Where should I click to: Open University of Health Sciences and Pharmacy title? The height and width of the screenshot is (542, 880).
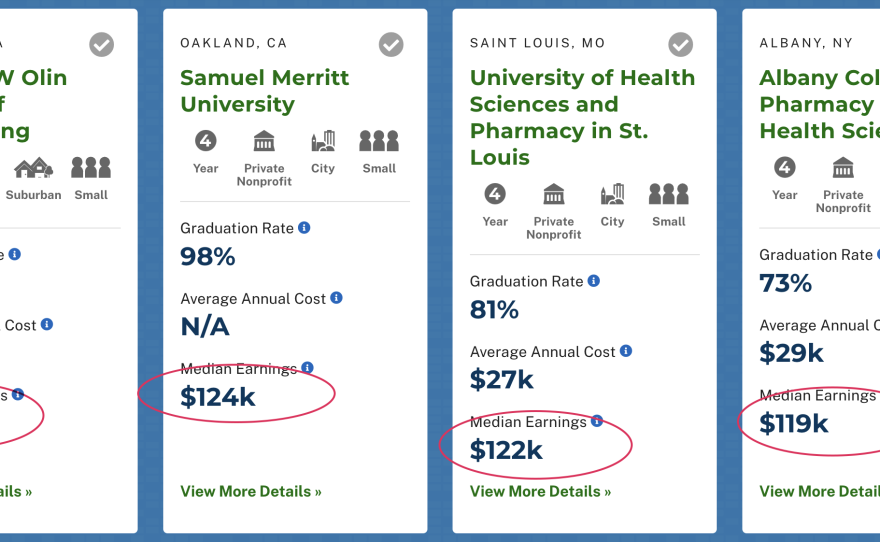click(582, 117)
